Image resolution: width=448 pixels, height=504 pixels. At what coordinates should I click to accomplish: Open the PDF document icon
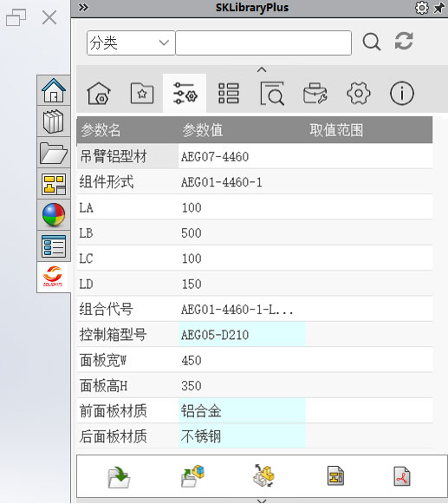pos(402,476)
